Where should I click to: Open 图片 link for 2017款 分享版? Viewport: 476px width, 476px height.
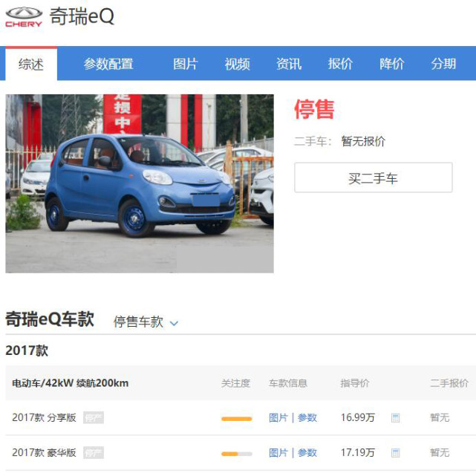278,418
